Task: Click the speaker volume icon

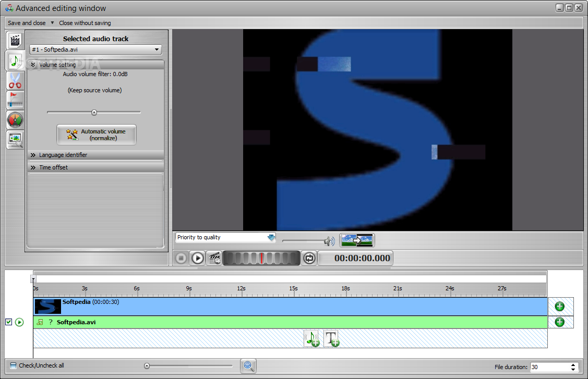Action: point(329,241)
